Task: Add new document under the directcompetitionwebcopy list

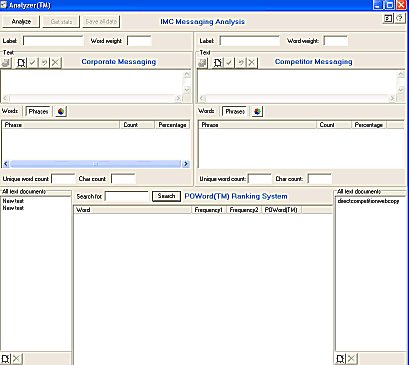Action: pyautogui.click(x=340, y=359)
